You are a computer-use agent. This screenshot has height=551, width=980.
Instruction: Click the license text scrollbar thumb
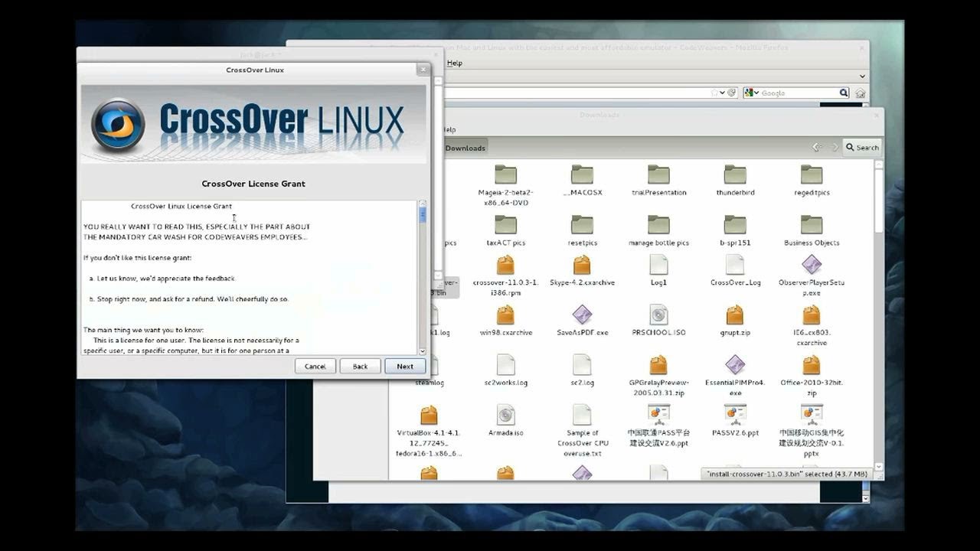pos(422,214)
